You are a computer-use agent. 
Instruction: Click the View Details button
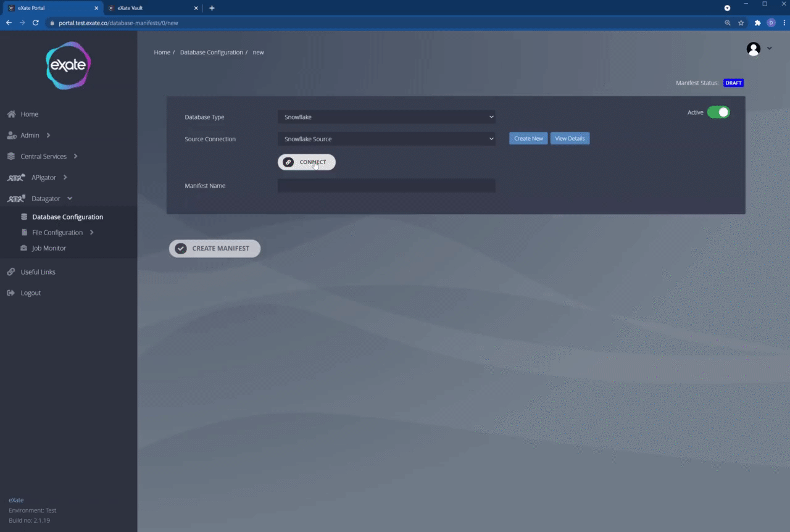pos(570,139)
